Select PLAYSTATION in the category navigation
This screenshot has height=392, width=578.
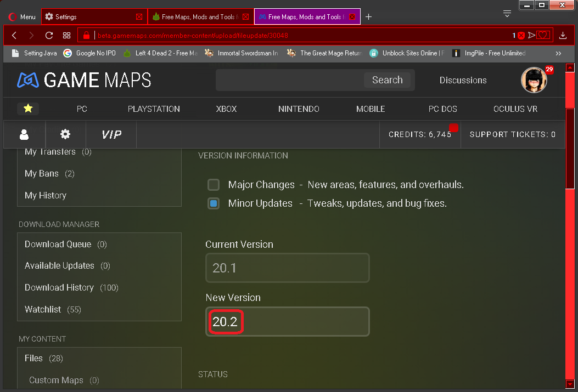click(x=154, y=109)
